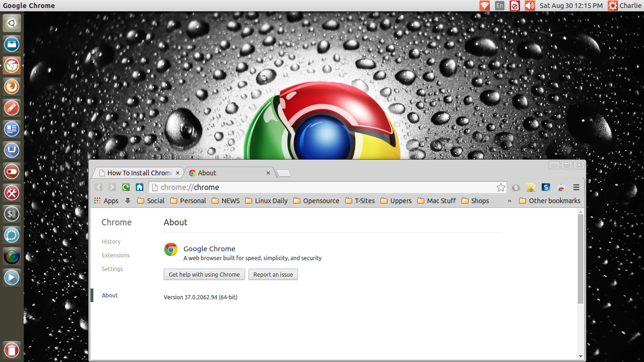Screen dimensions: 644x362
Task: Open the sound volume indicator
Action: coord(530,6)
